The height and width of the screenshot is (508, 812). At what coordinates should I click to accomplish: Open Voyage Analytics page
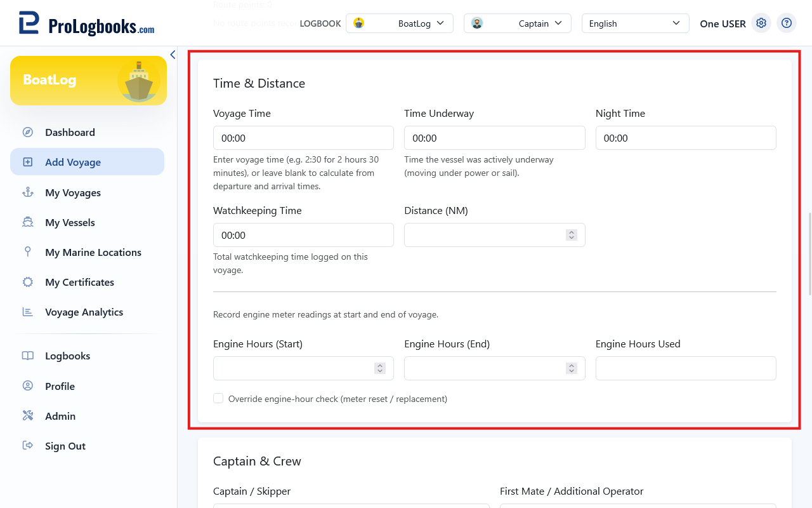pos(87,312)
